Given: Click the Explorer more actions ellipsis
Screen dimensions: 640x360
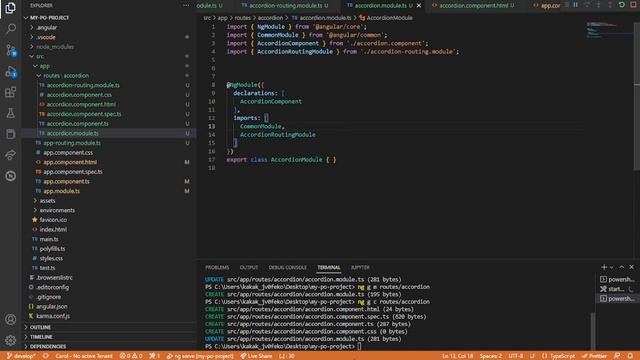Looking at the screenshot, I should click(187, 5).
